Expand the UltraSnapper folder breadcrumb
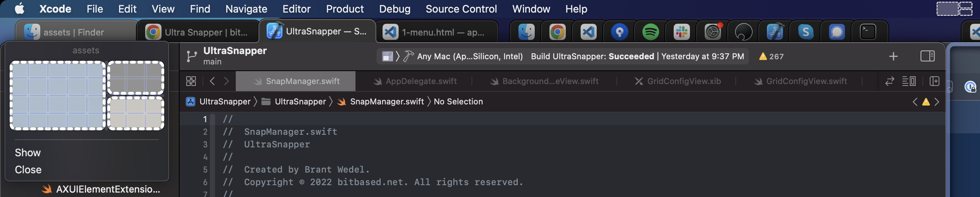 (x=300, y=102)
